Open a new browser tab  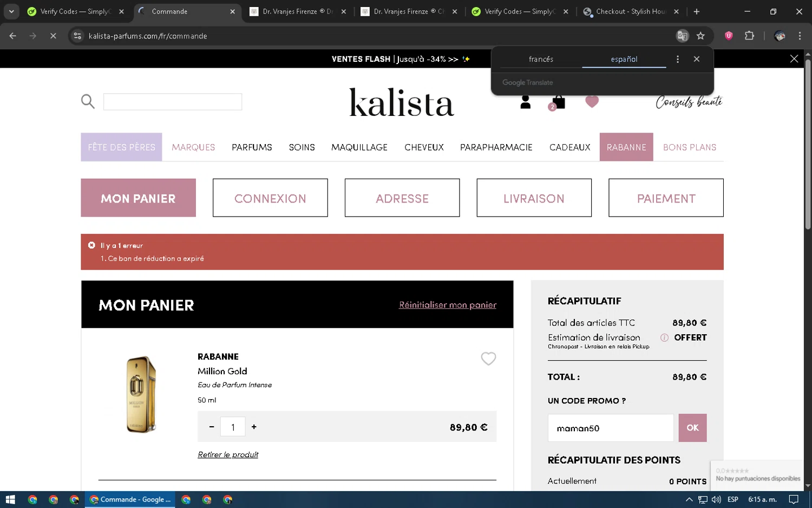tap(697, 11)
